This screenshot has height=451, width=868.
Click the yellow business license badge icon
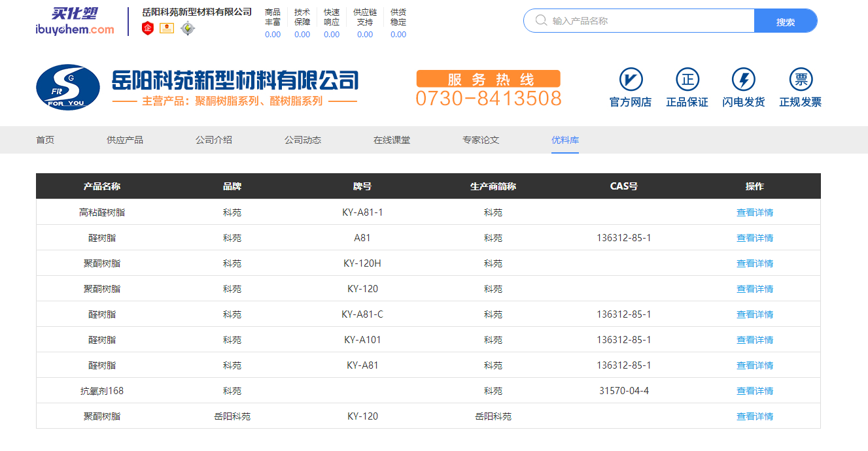click(167, 28)
